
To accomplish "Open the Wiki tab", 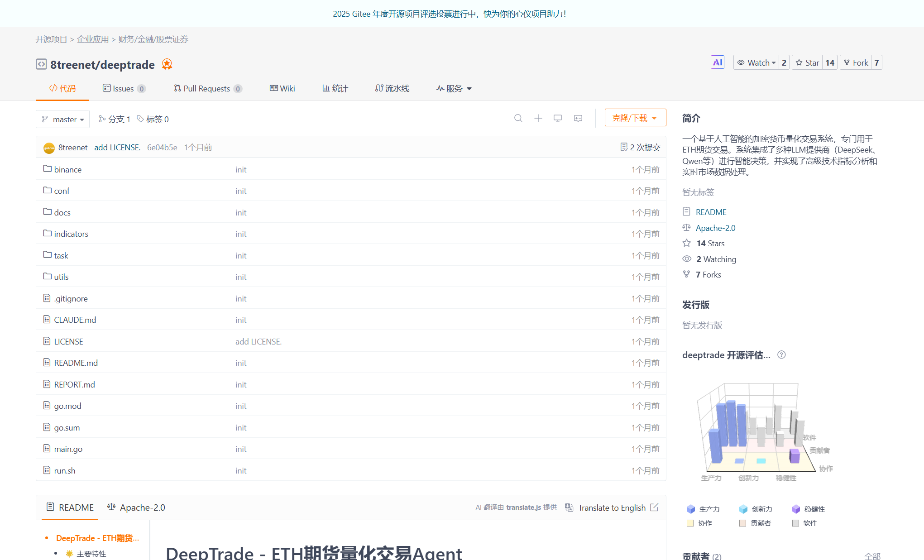I will [x=282, y=88].
